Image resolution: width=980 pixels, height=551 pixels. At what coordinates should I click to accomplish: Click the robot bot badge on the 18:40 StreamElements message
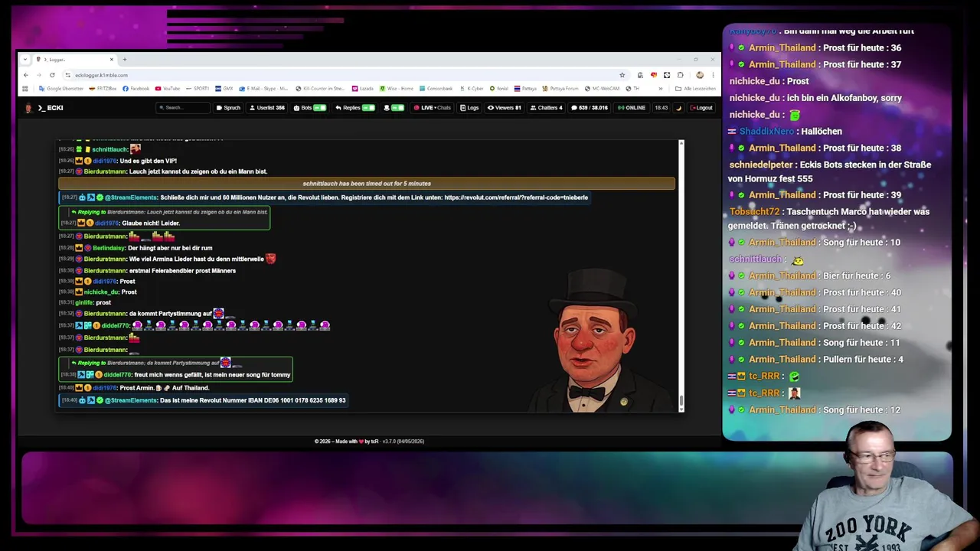(x=82, y=400)
